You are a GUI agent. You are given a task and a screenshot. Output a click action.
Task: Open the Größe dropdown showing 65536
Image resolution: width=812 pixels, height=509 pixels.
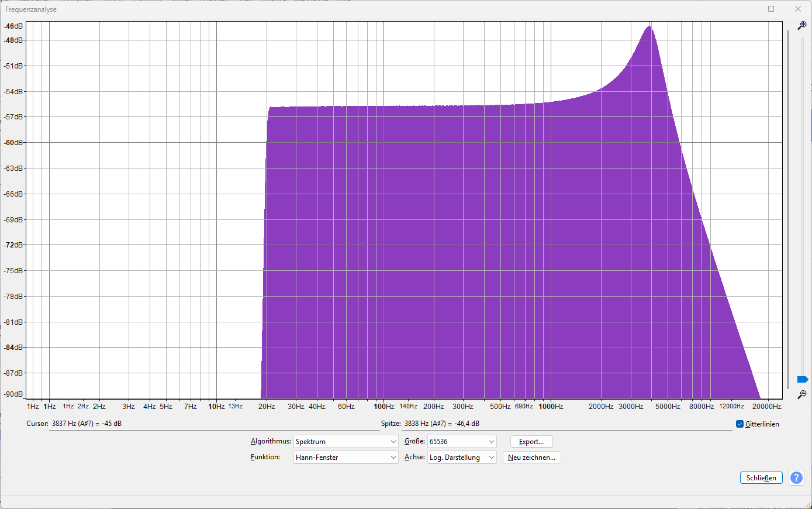click(x=461, y=442)
